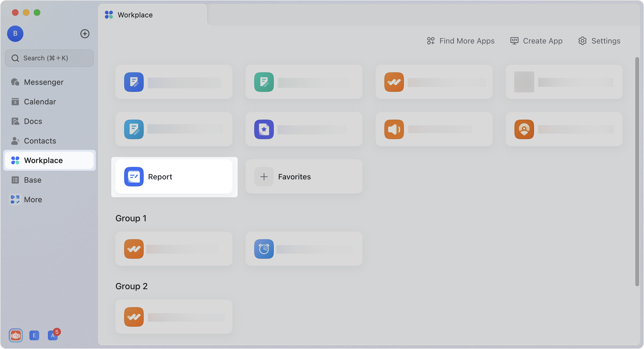Click the Search field at the top
The image size is (644, 349).
[x=49, y=58]
